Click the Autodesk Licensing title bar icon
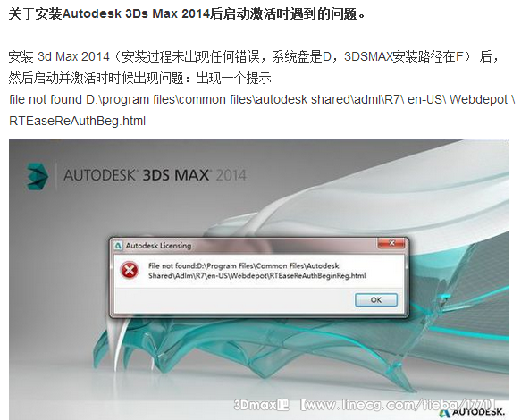The width and height of the screenshot is (521, 420). [x=118, y=246]
